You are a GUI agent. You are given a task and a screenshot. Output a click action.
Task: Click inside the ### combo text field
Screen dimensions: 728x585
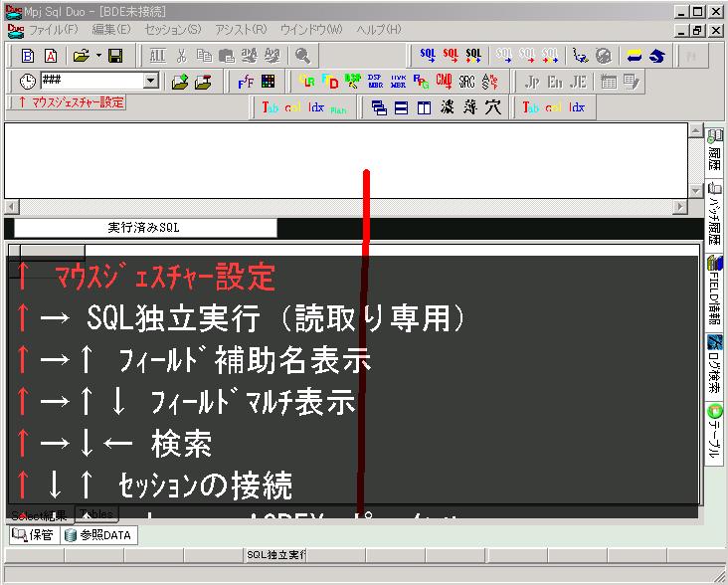click(x=91, y=82)
